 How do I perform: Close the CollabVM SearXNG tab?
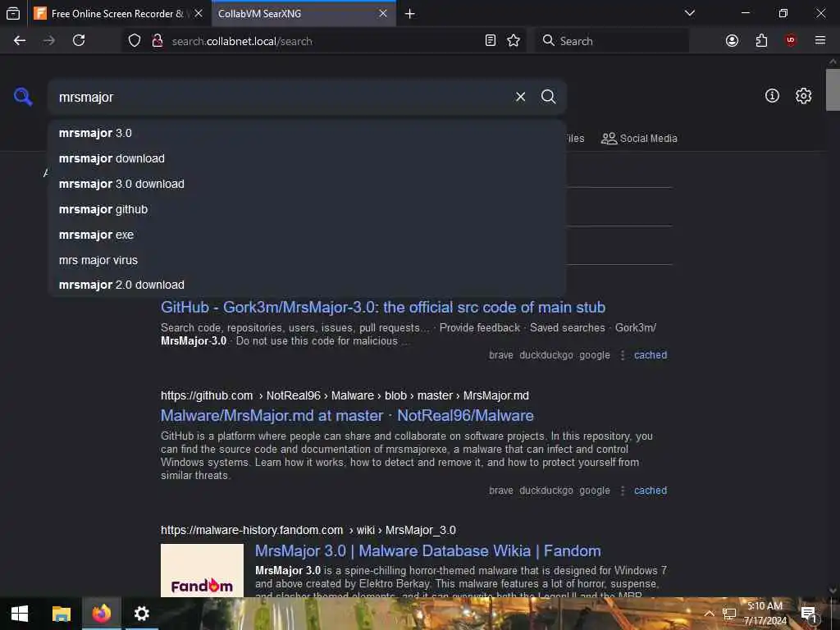[x=383, y=14]
